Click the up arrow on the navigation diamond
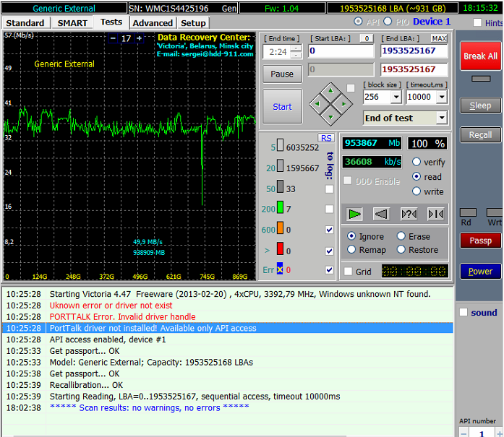The height and width of the screenshot is (437, 504). click(x=330, y=90)
